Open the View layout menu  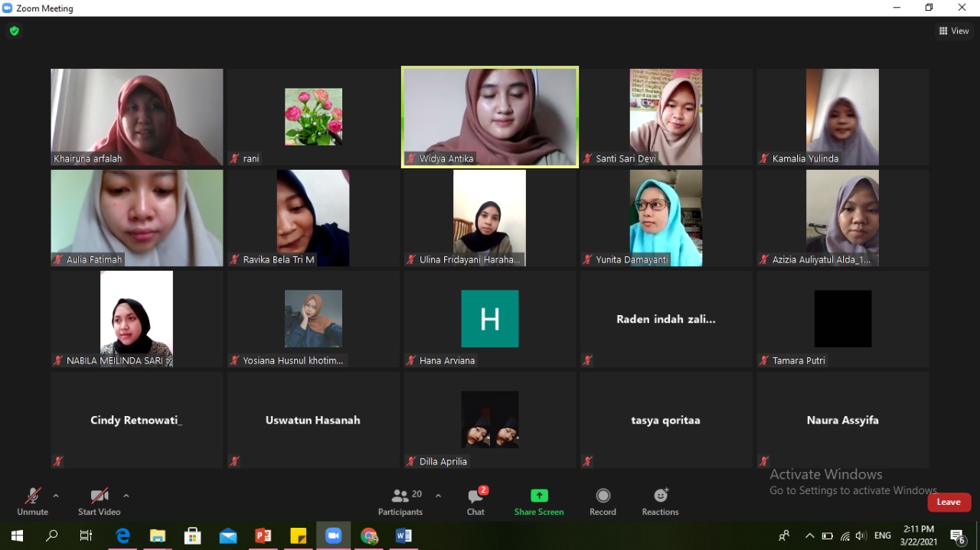pyautogui.click(x=954, y=31)
